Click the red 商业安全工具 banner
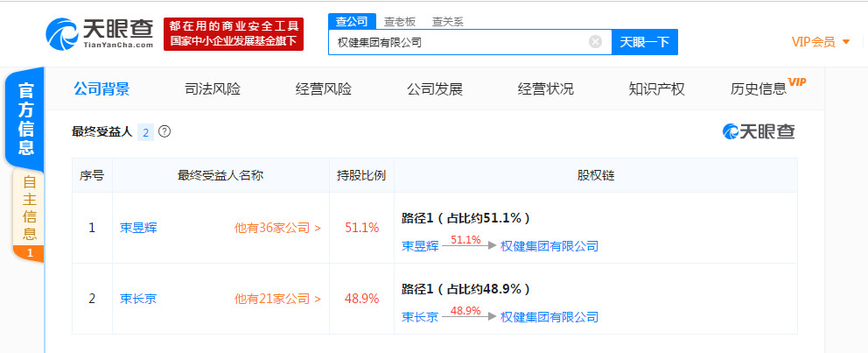This screenshot has width=868, height=353. click(x=234, y=34)
